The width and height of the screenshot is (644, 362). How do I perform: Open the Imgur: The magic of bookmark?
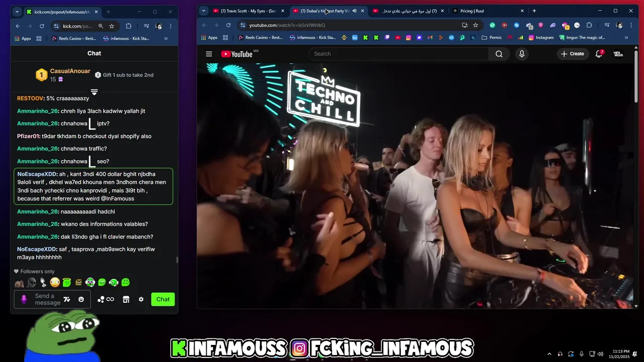pos(582,37)
